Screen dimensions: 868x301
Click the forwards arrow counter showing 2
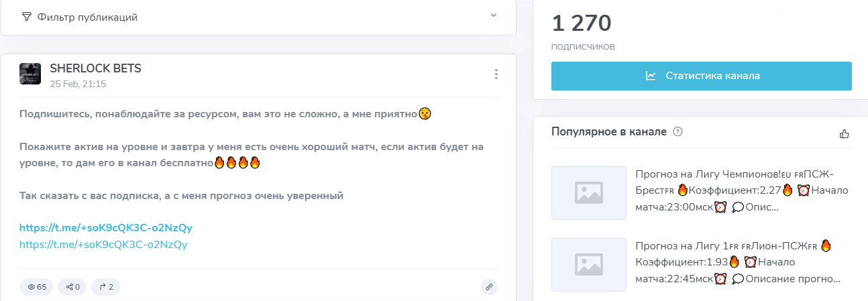tap(106, 287)
